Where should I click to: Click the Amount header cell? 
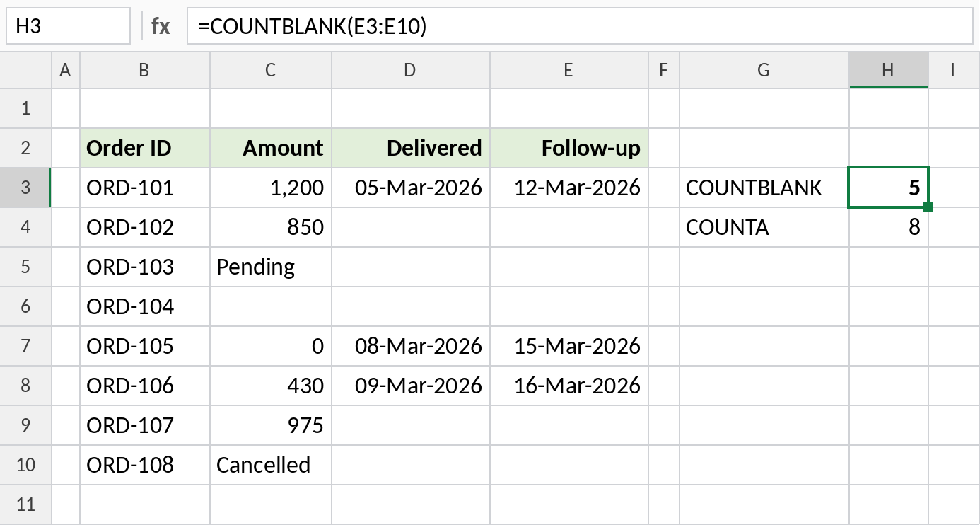point(271,148)
